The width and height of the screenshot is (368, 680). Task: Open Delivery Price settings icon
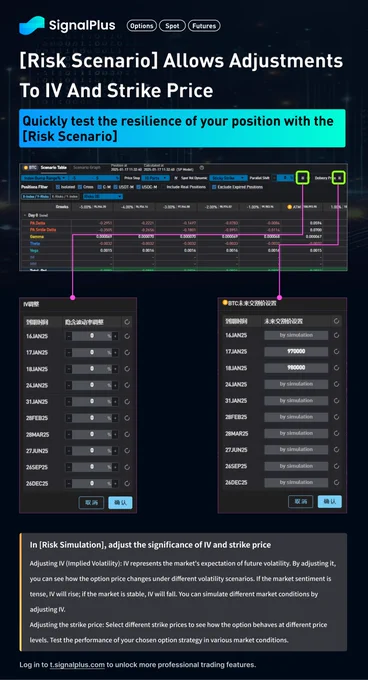point(339,178)
